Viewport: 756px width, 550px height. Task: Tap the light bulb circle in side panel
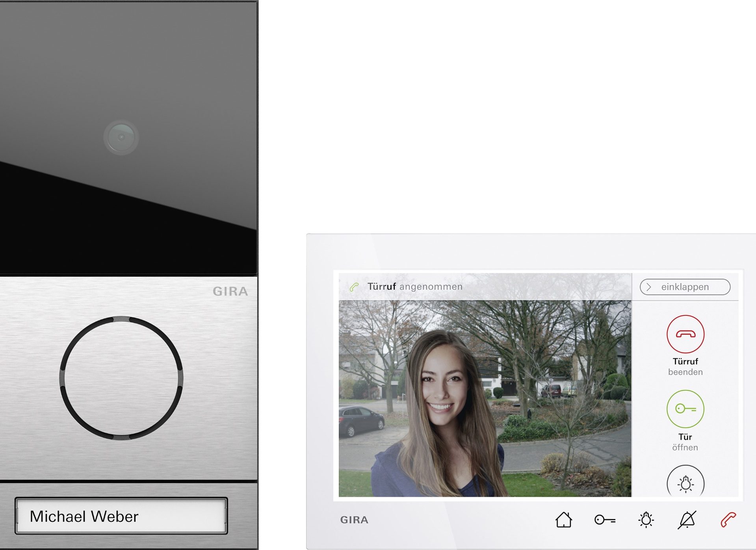685,482
